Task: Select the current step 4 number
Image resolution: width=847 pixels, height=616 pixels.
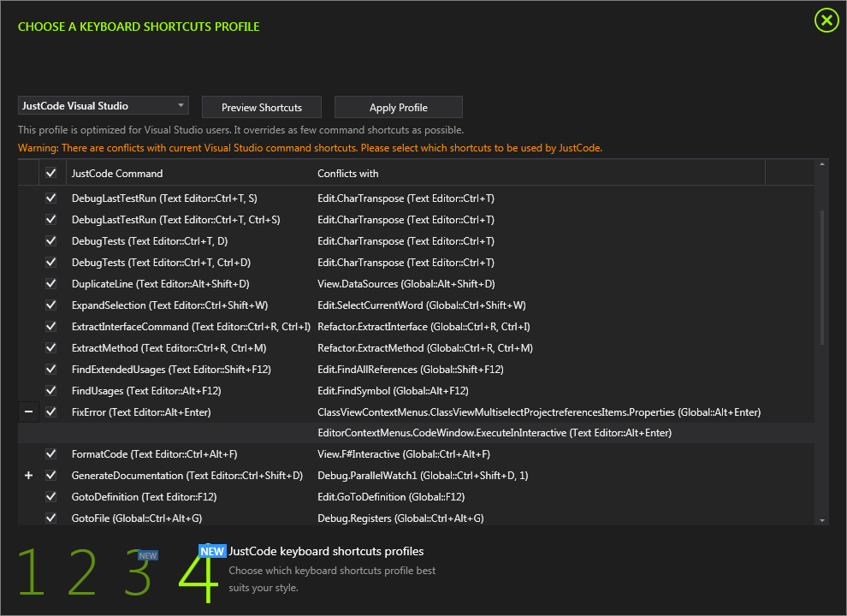Action: [198, 572]
